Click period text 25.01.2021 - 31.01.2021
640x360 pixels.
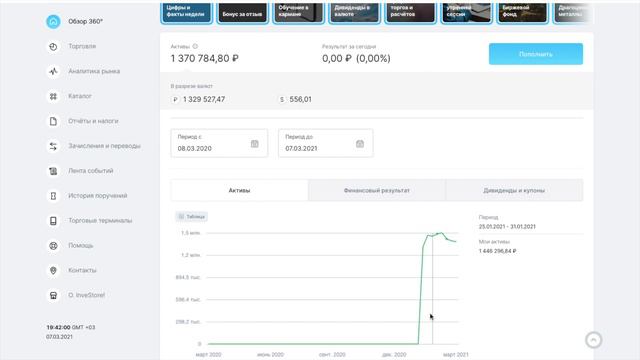(x=507, y=227)
